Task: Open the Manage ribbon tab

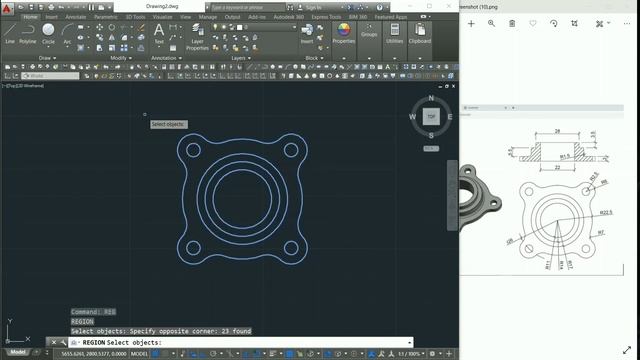Action: (208, 17)
